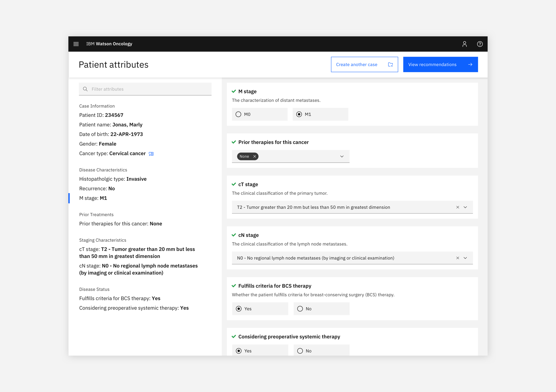Click the info icon beside Cervical cancer
Image resolution: width=556 pixels, height=392 pixels.
[x=151, y=154]
